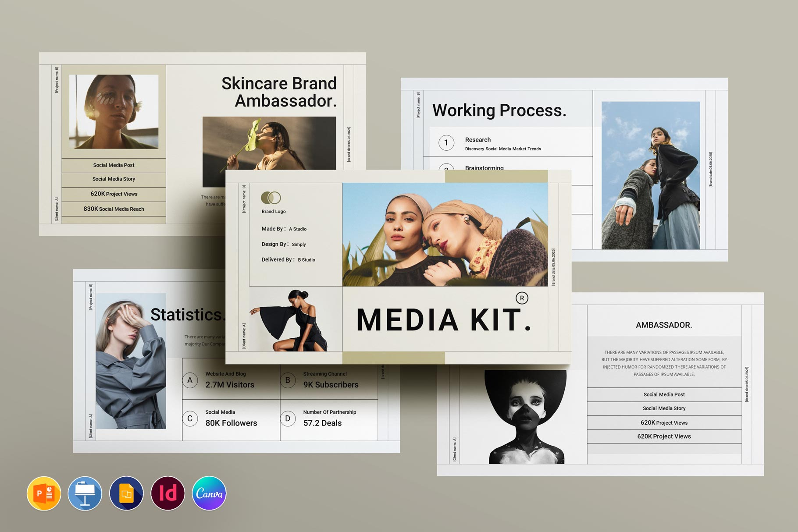
Task: Click the registered trademark R symbol
Action: (522, 298)
